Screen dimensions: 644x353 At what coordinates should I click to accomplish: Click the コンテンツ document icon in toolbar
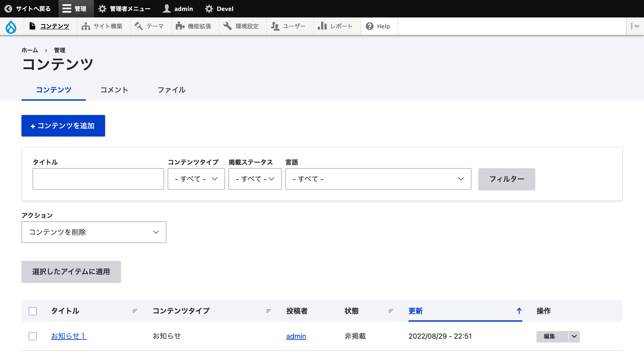[x=32, y=26]
